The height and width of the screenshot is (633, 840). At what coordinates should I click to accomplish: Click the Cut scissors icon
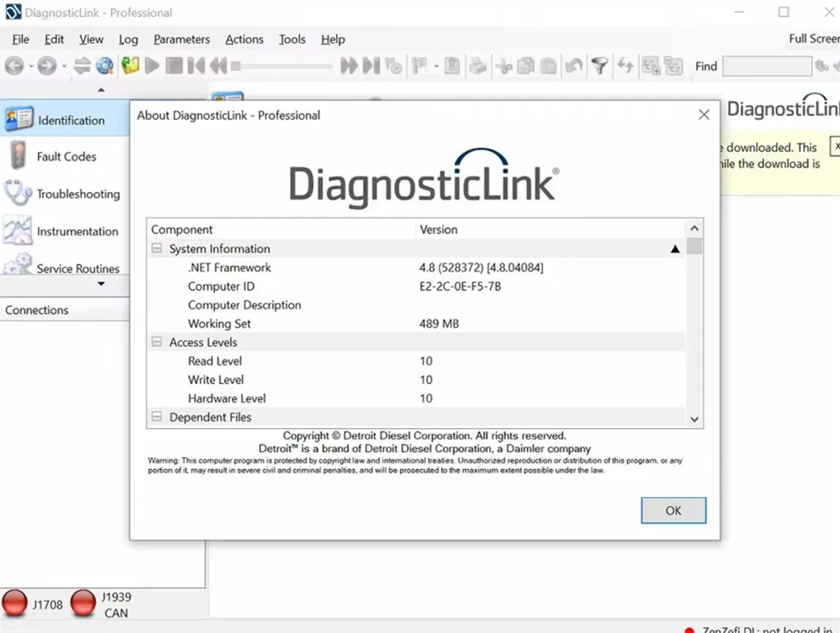[x=504, y=66]
